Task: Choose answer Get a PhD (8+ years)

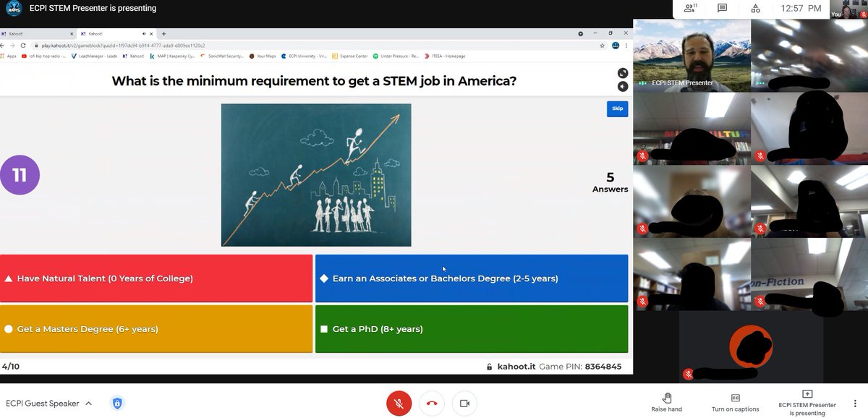Action: [472, 329]
